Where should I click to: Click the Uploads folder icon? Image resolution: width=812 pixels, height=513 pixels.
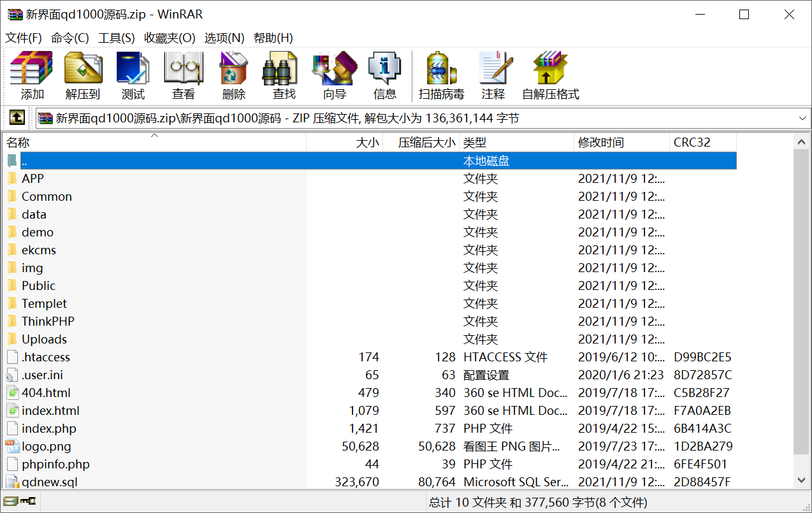(x=11, y=339)
